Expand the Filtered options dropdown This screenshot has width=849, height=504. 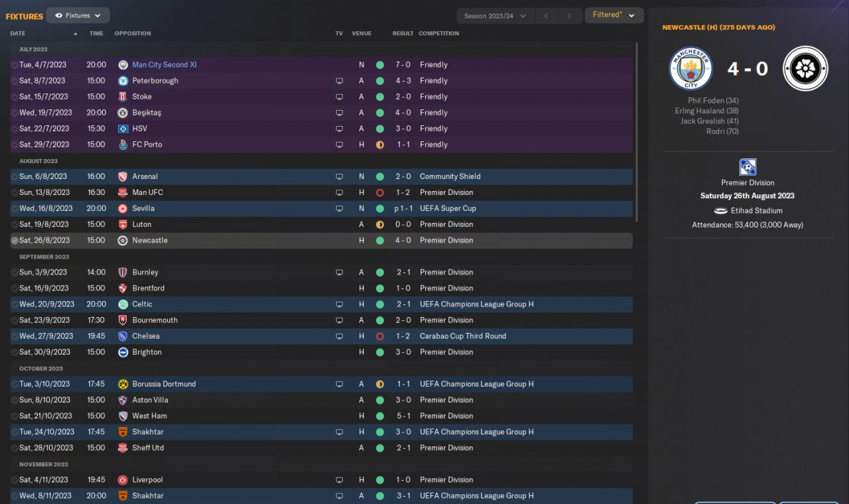click(x=614, y=15)
